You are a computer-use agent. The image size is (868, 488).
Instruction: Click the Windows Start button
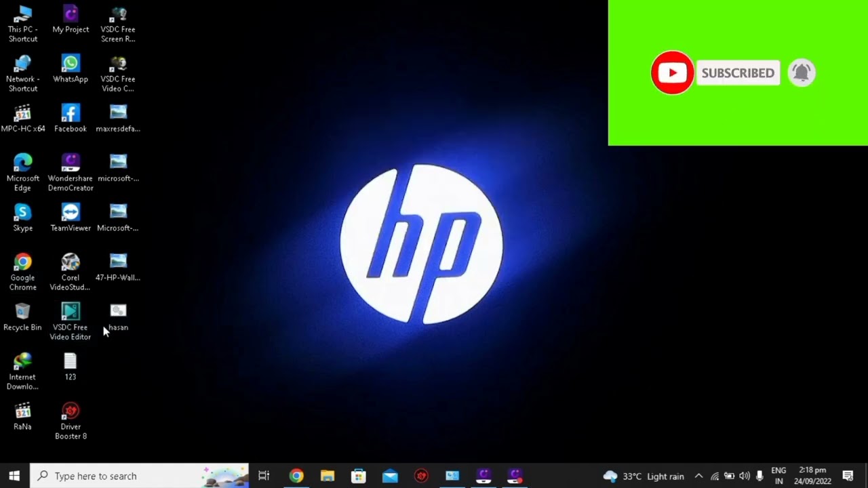pos(14,476)
